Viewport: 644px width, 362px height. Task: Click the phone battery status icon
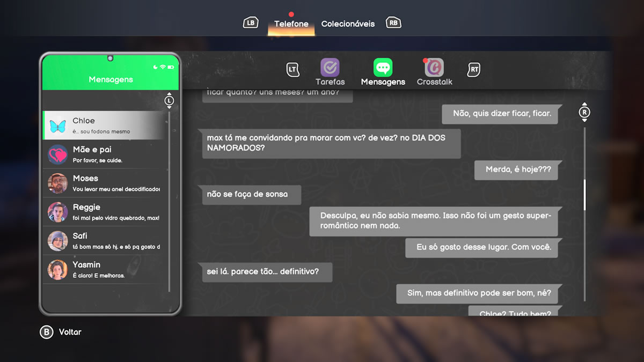tap(171, 67)
